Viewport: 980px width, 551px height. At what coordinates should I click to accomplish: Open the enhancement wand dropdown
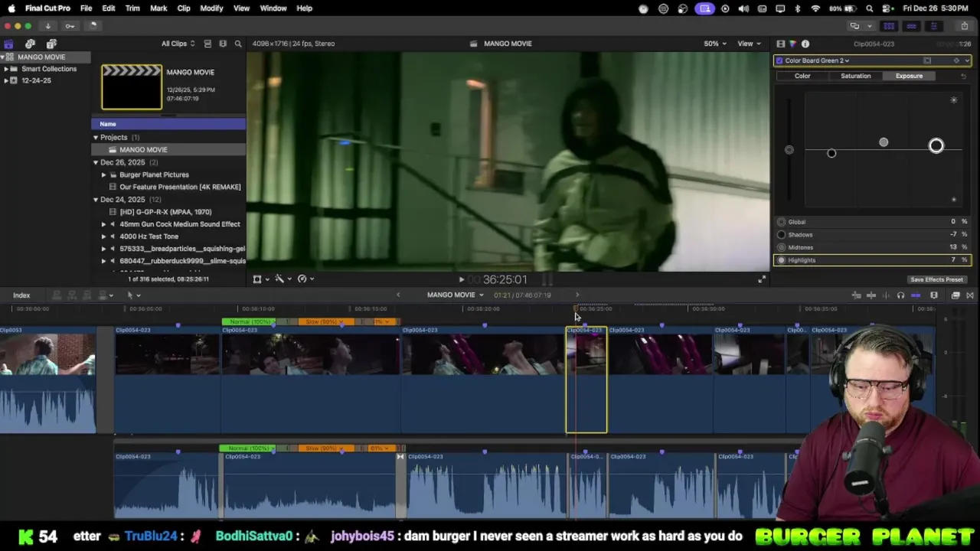(x=283, y=279)
